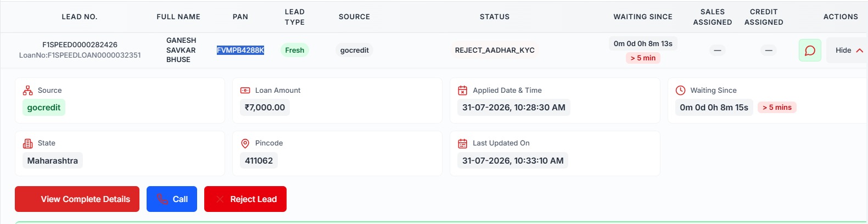Click the Applied Date calendar icon
This screenshot has height=224, width=868.
(463, 91)
